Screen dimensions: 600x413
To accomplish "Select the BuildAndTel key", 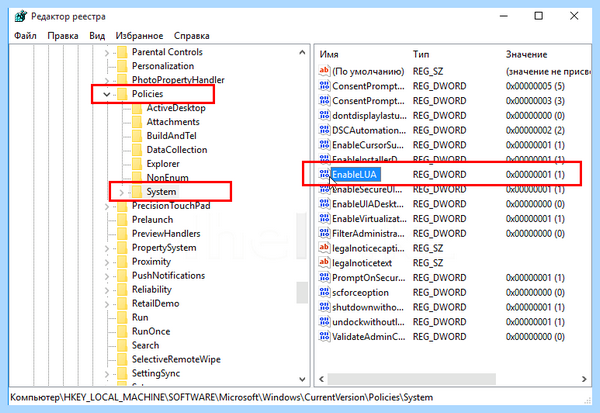I will (x=171, y=136).
